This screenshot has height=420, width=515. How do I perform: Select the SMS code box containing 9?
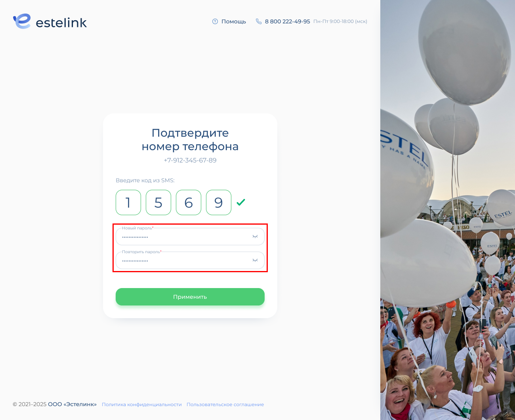(219, 202)
